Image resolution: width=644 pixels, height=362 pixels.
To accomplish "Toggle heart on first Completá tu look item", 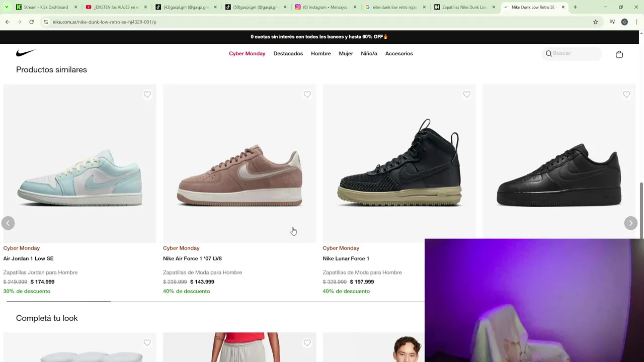I will [147, 343].
